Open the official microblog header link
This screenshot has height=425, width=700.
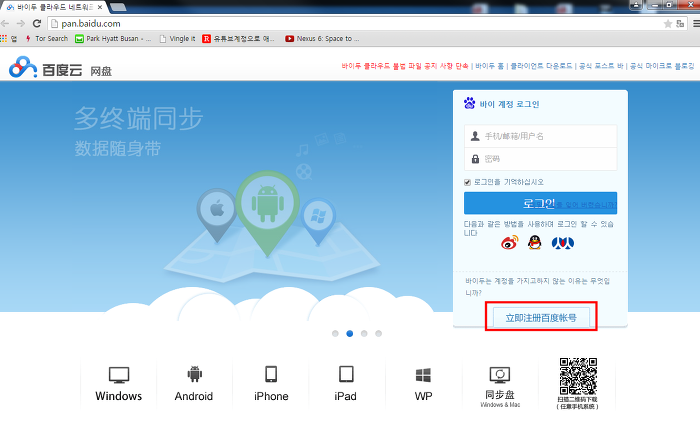(x=662, y=66)
